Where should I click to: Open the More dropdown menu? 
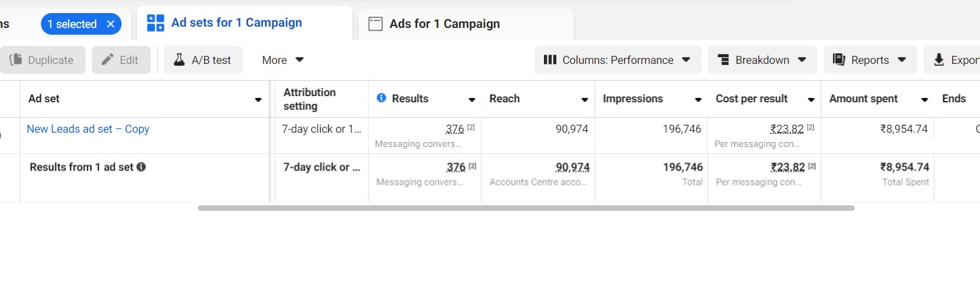point(283,60)
